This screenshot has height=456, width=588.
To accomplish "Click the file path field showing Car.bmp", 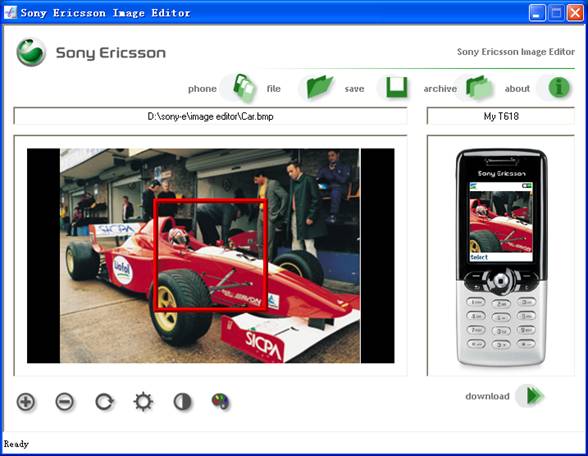I will coord(210,116).
